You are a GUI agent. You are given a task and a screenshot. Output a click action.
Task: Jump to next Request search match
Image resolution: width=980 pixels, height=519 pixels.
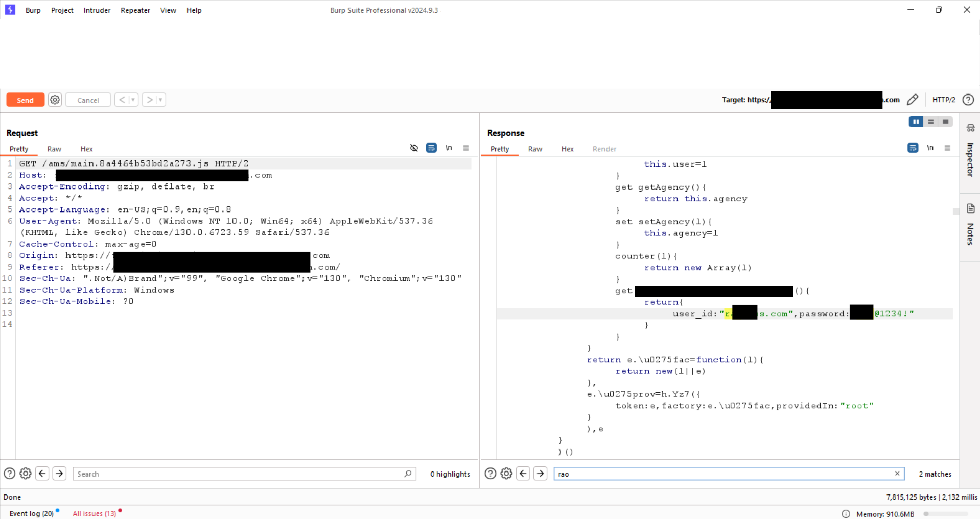click(x=59, y=474)
